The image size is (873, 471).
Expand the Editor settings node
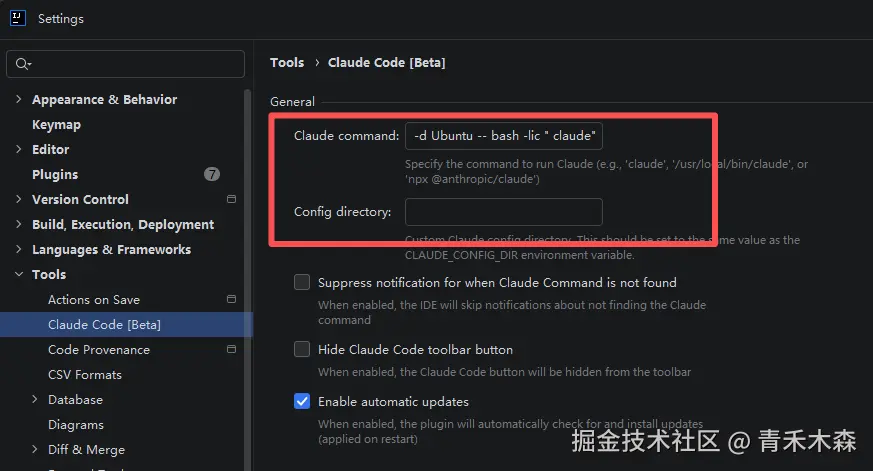tap(19, 149)
